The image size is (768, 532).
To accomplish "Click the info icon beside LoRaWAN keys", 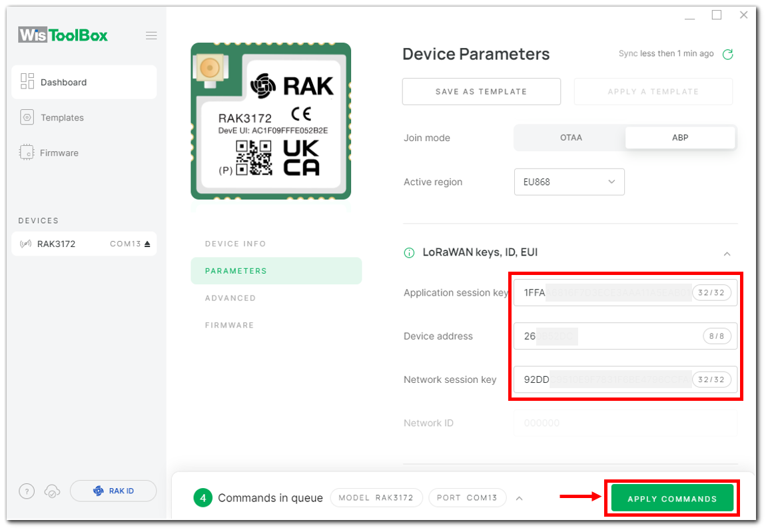I will [x=409, y=252].
